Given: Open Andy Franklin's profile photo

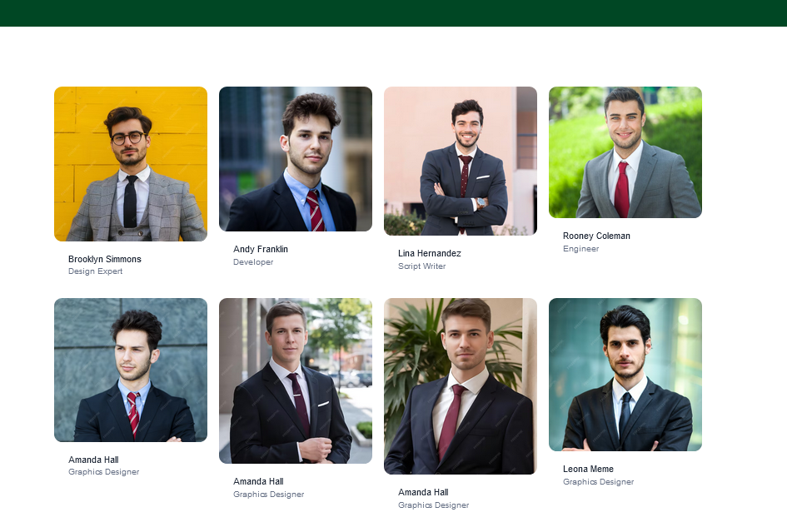Looking at the screenshot, I should [296, 158].
